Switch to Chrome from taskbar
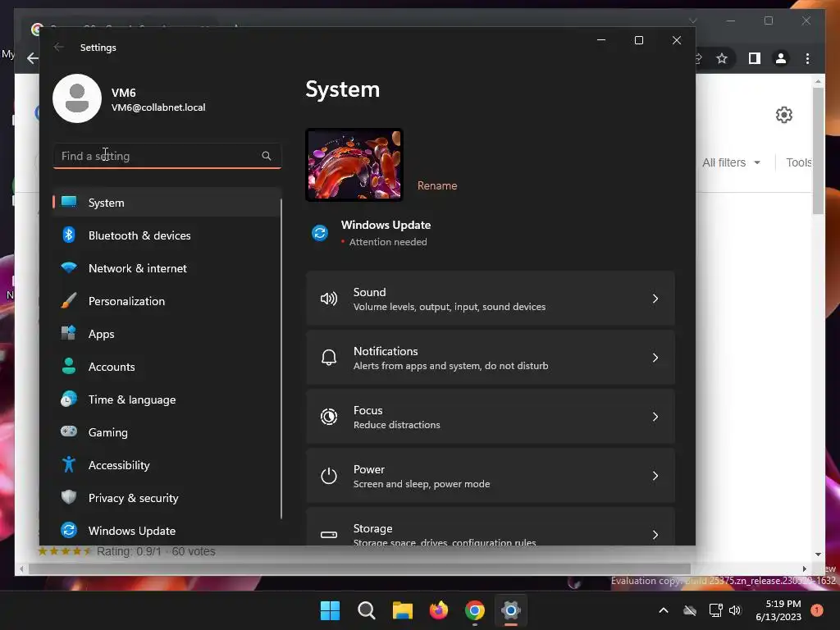This screenshot has height=630, width=840. [475, 610]
